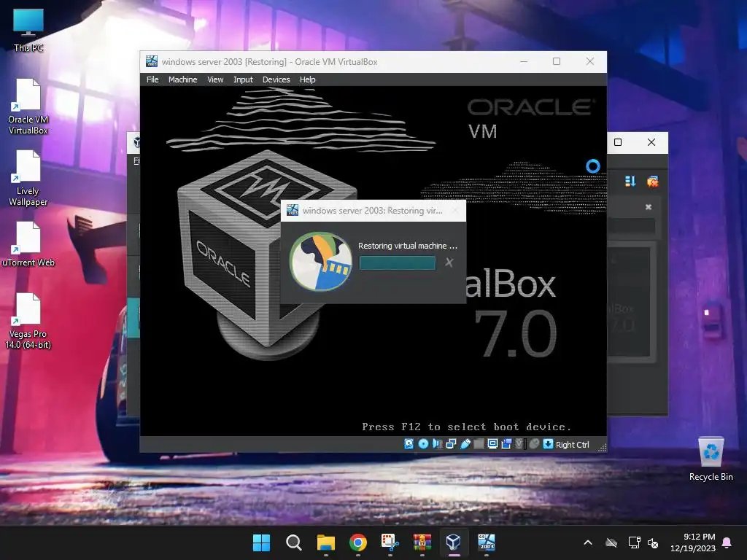Switch to VirtualBox Manager taskbar button
This screenshot has height=560, width=747.
pos(454,542)
